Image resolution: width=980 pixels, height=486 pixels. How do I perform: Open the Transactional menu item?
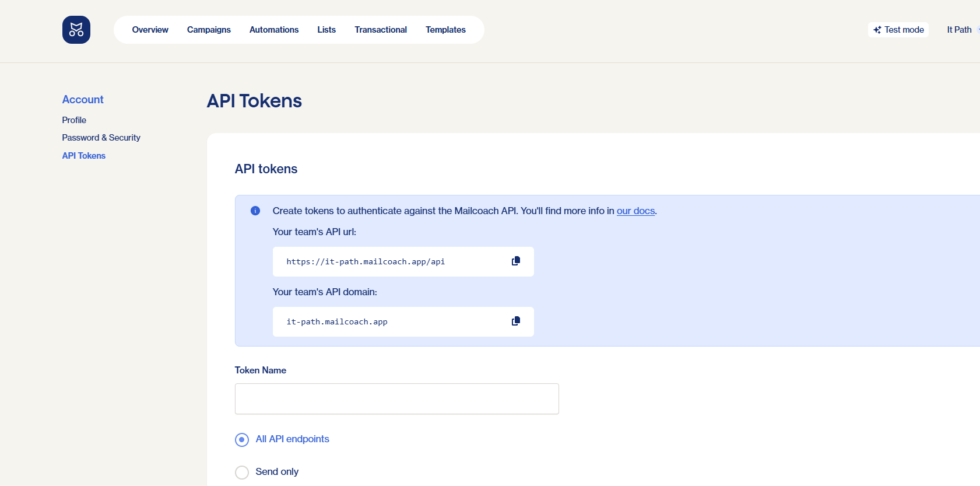381,30
